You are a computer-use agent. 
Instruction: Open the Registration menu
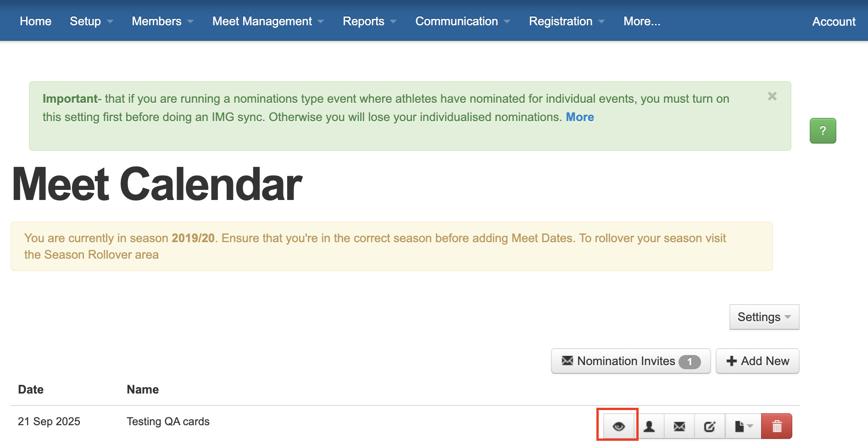point(567,21)
